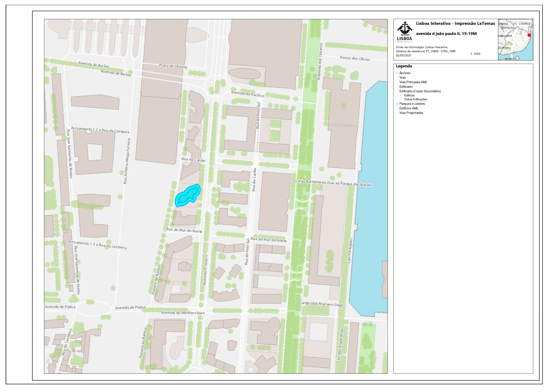The width and height of the screenshot is (548, 392).
Task: Click the Edifícios beige legend swatch
Action: tap(401, 95)
